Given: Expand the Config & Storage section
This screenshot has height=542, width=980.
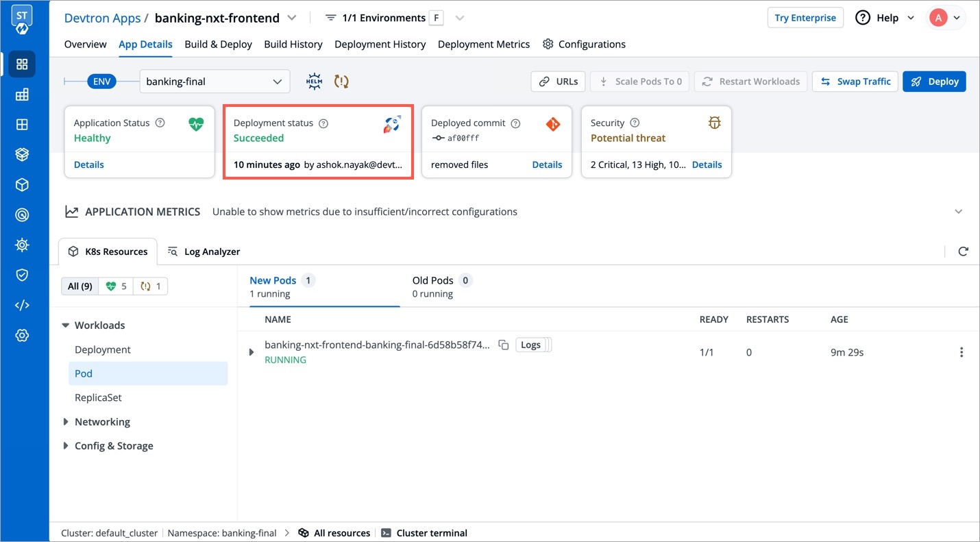Looking at the screenshot, I should [x=66, y=446].
